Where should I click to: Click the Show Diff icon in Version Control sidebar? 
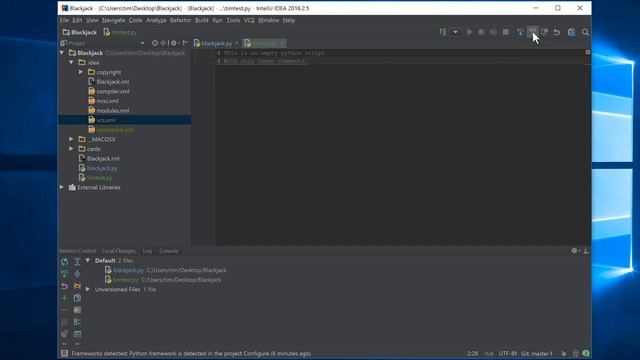pos(77,298)
